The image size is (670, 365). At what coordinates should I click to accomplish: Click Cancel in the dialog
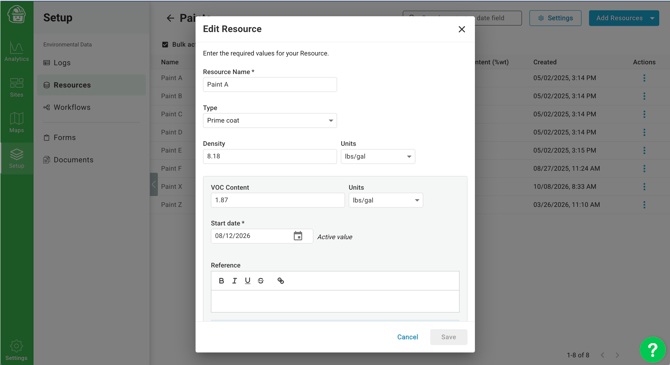pos(407,337)
